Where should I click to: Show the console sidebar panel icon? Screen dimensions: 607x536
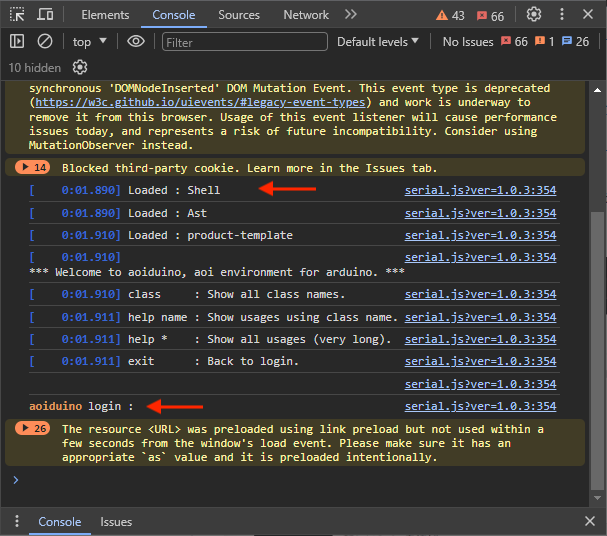[x=17, y=42]
